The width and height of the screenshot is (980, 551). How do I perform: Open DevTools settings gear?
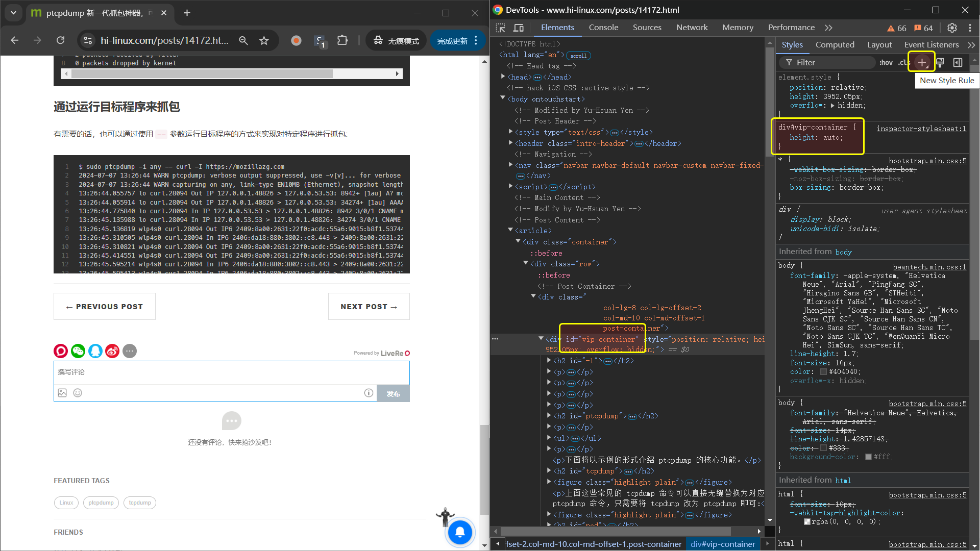(x=952, y=28)
